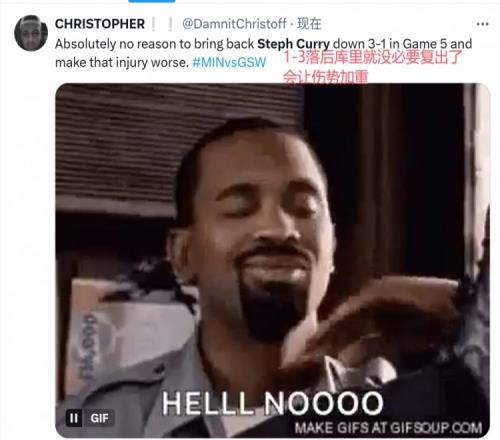500x440 pixels.
Task: Open the #MINvsGSW hashtag
Action: (x=229, y=62)
